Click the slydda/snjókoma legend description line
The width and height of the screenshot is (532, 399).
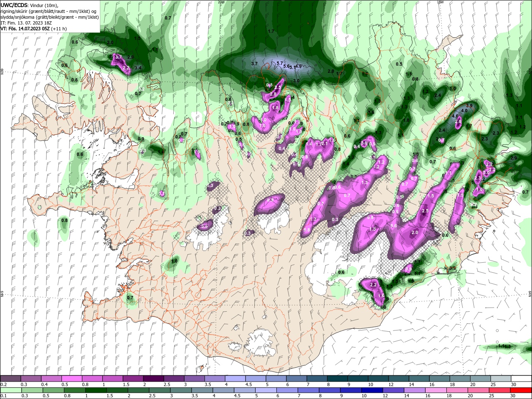(49, 17)
